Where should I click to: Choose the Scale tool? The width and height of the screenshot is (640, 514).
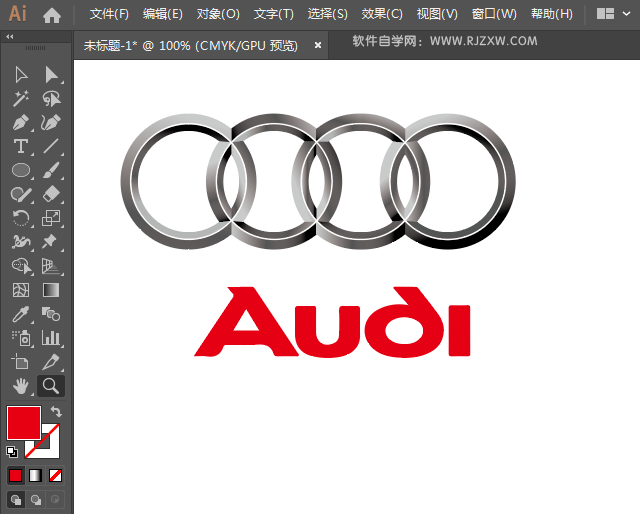[51, 218]
